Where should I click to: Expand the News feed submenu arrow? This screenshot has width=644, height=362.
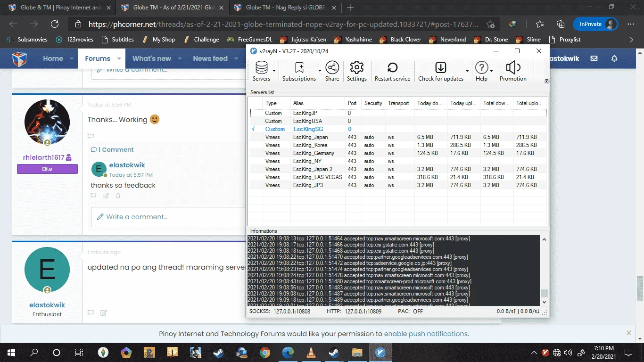(236, 58)
